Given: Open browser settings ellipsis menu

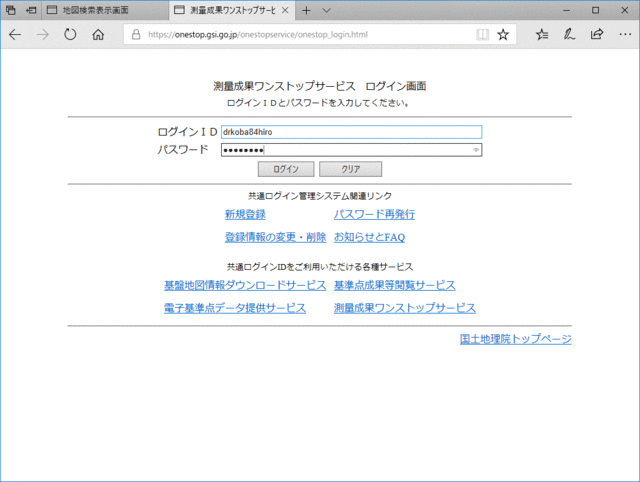Looking at the screenshot, I should click(x=625, y=35).
